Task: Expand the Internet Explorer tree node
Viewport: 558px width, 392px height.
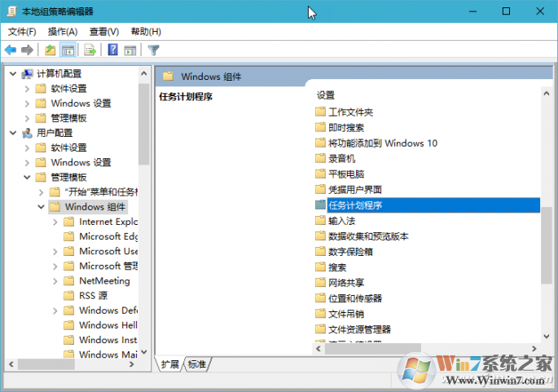Action: tap(55, 222)
